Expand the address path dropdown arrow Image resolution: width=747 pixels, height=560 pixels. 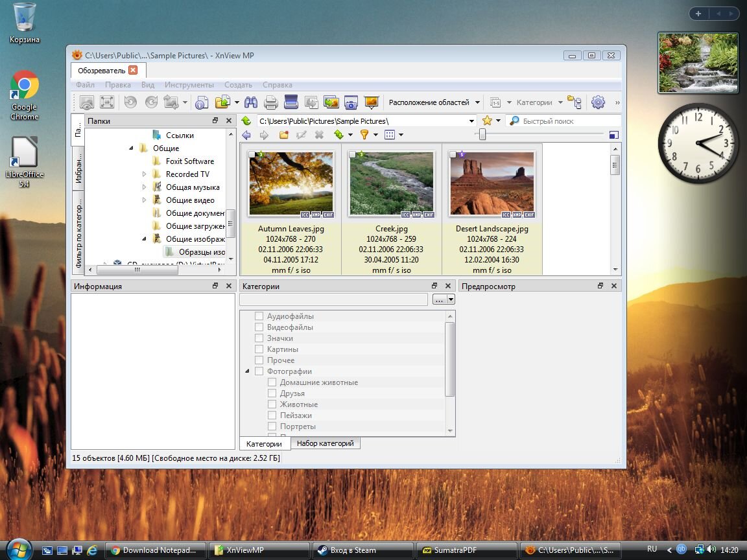pos(471,121)
